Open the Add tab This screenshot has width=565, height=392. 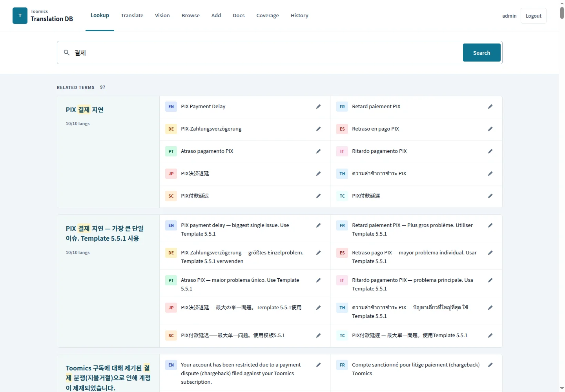(x=216, y=16)
